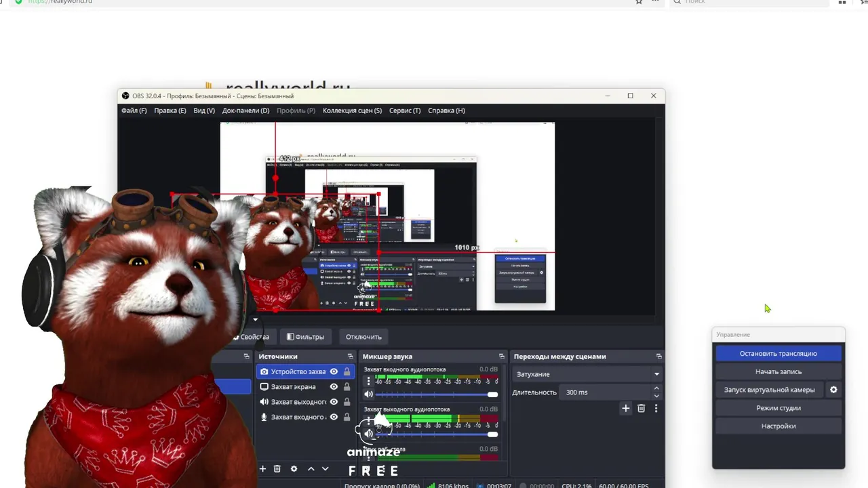868x488 pixels.
Task: Undock the Источники panel
Action: 351,357
